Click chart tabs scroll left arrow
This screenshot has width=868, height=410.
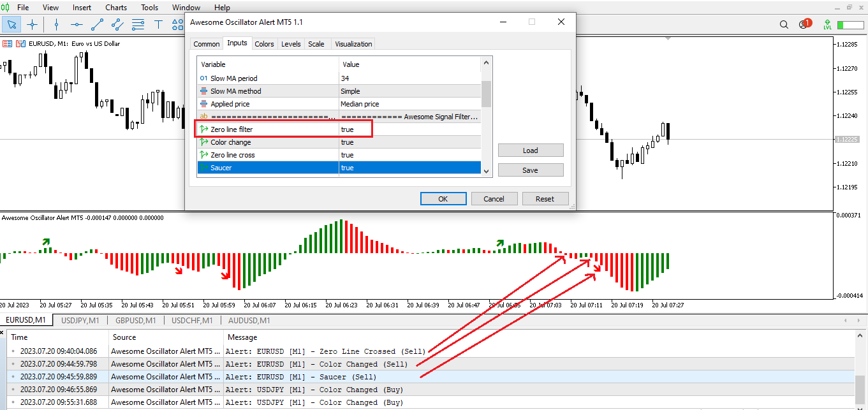(846, 320)
